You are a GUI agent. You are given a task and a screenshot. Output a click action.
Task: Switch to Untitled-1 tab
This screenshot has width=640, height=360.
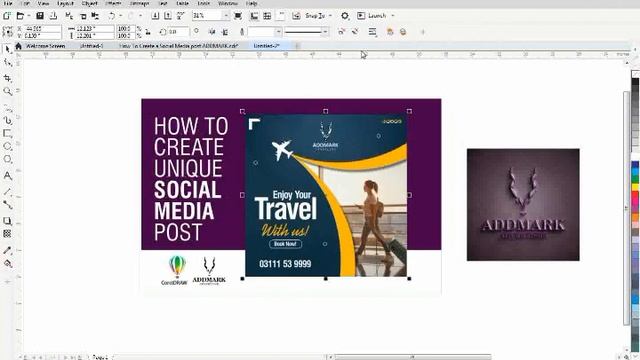[91, 46]
